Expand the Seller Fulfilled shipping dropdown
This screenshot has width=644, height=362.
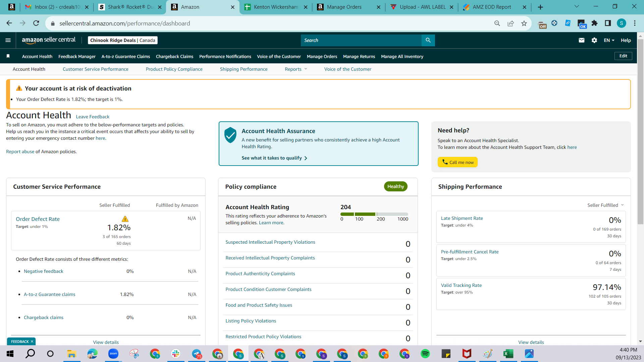[605, 205]
